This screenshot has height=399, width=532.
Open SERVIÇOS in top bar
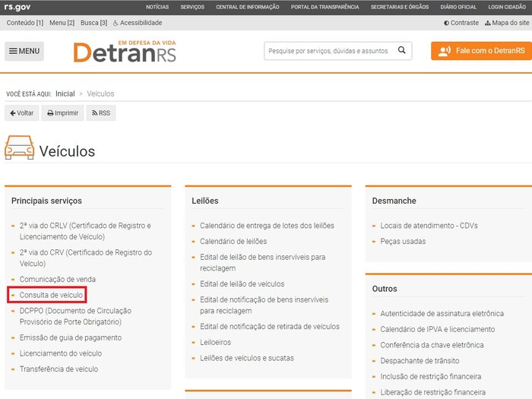coord(192,7)
